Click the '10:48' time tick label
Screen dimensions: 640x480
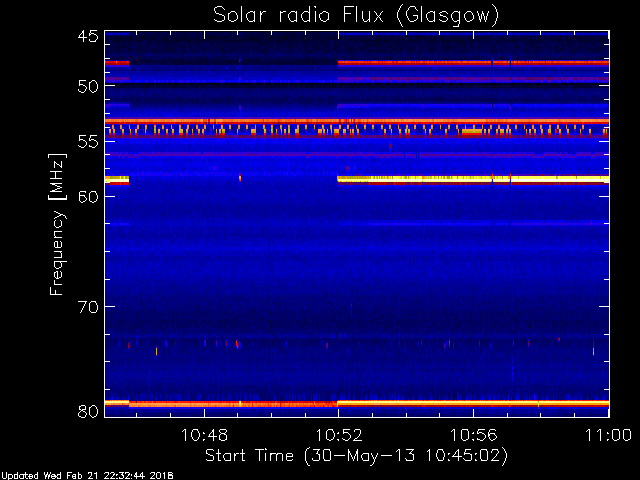(x=204, y=435)
